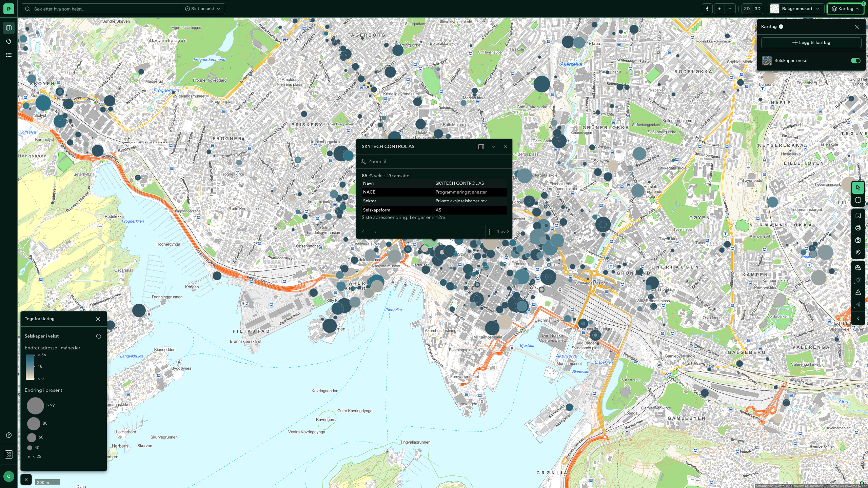This screenshot has width=868, height=488.
Task: Close the Tegnforklaring legend panel
Action: click(x=98, y=319)
